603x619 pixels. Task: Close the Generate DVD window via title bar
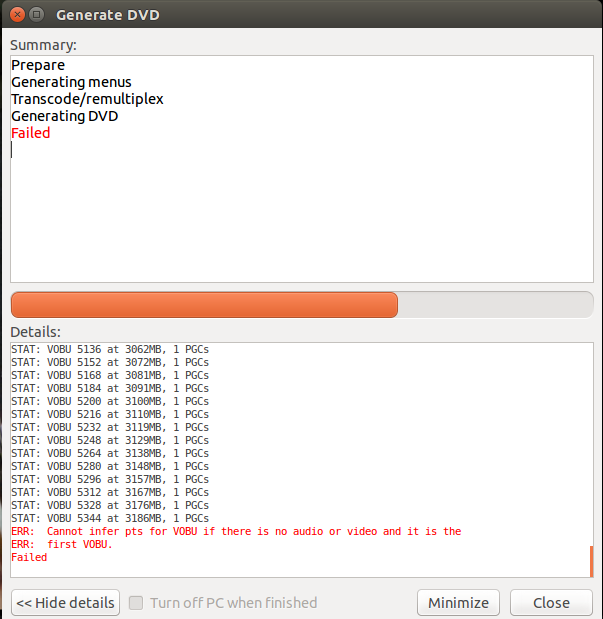coord(17,15)
